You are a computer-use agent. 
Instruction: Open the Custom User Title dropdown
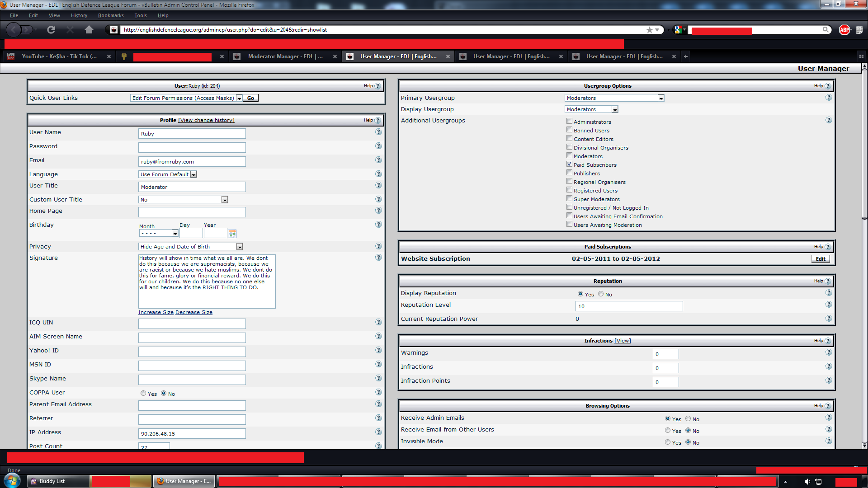pos(224,200)
